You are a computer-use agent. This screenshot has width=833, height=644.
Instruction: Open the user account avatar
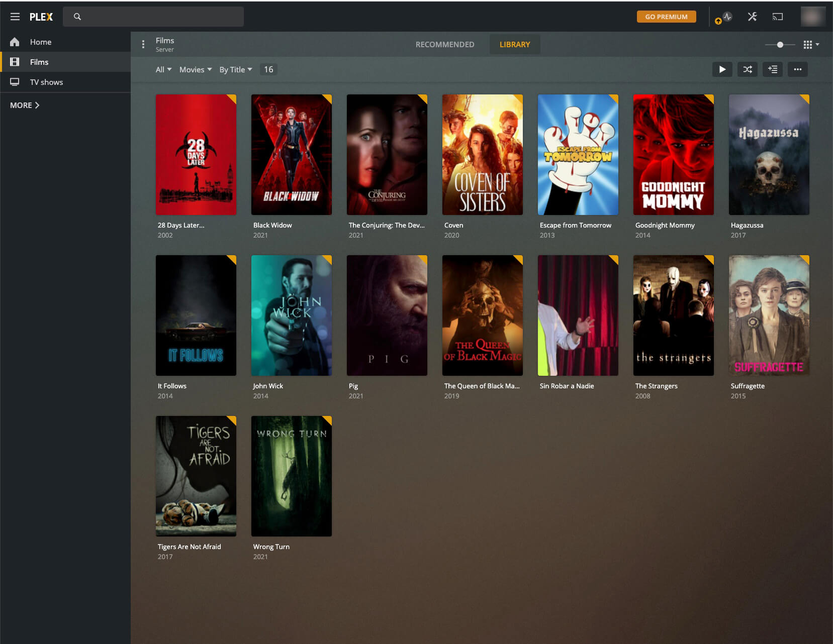(x=813, y=17)
